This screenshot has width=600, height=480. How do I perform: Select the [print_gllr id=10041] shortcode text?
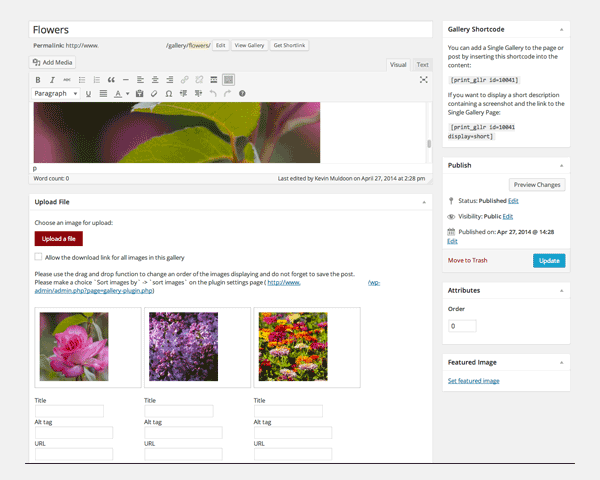pyautogui.click(x=484, y=80)
